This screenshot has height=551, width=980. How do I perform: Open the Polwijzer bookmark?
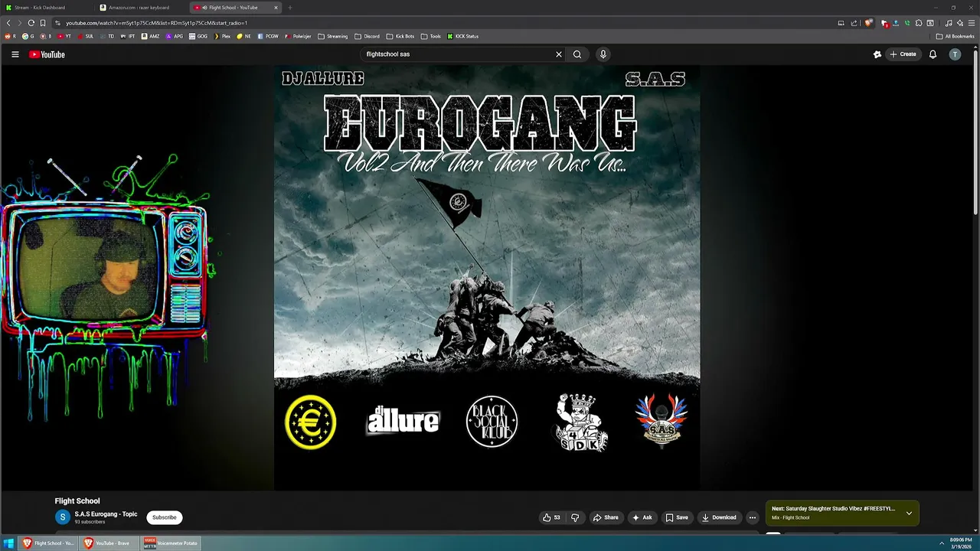tap(298, 36)
